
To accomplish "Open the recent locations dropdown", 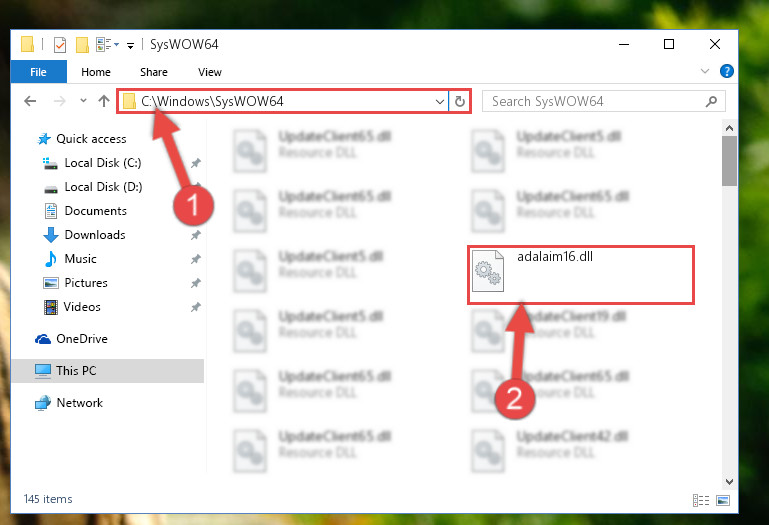I will (83, 101).
